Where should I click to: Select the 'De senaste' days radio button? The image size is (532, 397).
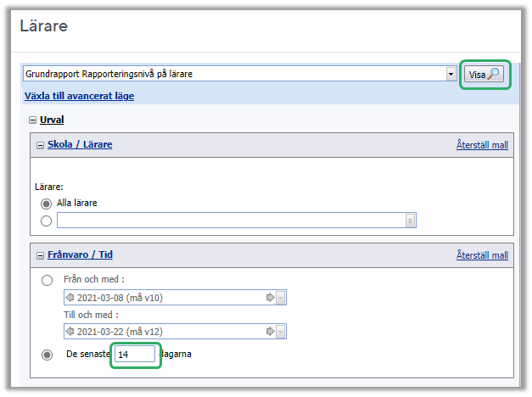(47, 355)
